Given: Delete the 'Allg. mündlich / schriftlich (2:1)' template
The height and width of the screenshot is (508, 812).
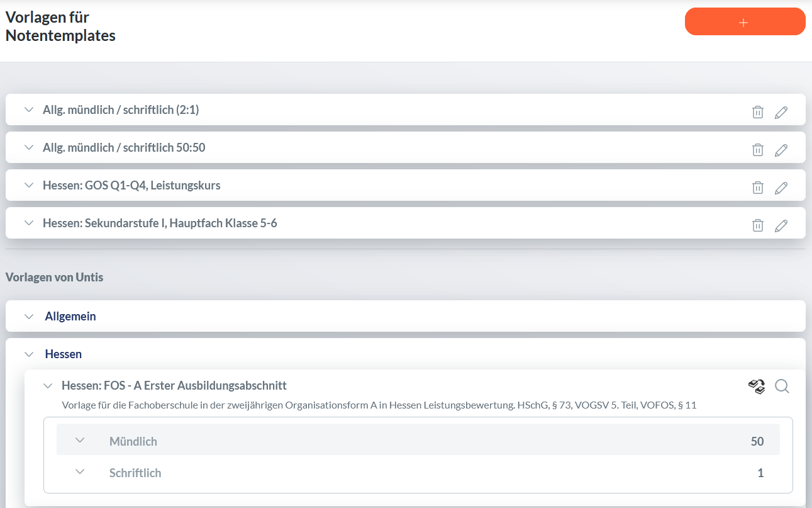Looking at the screenshot, I should [x=758, y=112].
